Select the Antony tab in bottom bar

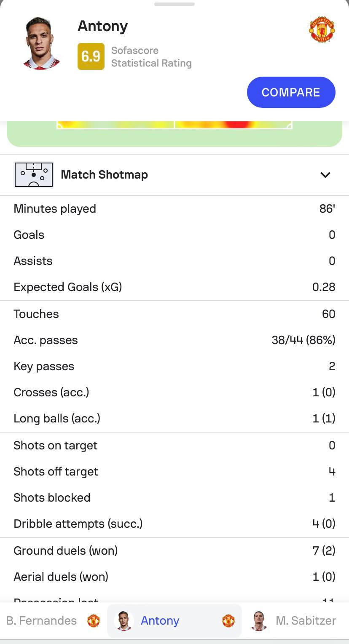click(174, 620)
